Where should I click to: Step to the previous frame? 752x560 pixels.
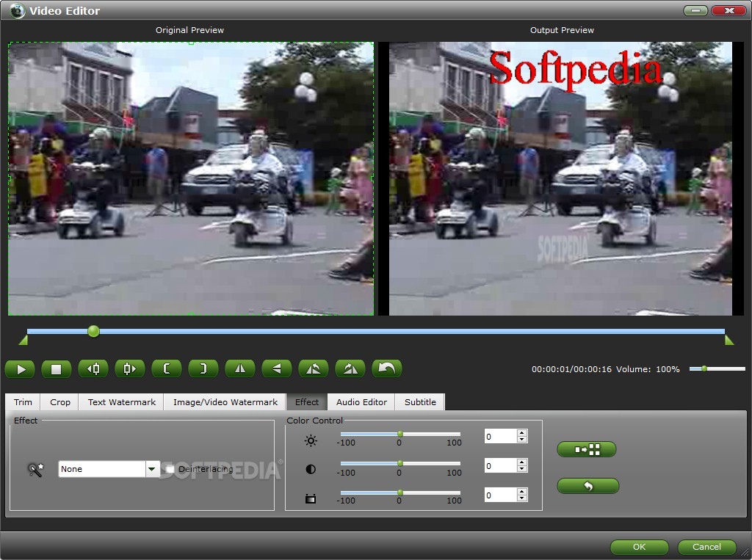[x=93, y=368]
